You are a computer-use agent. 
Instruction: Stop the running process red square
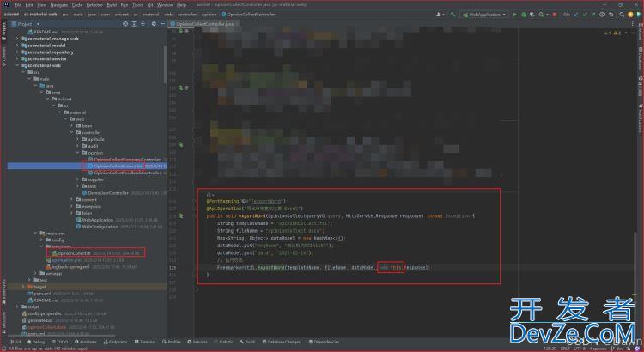point(555,15)
